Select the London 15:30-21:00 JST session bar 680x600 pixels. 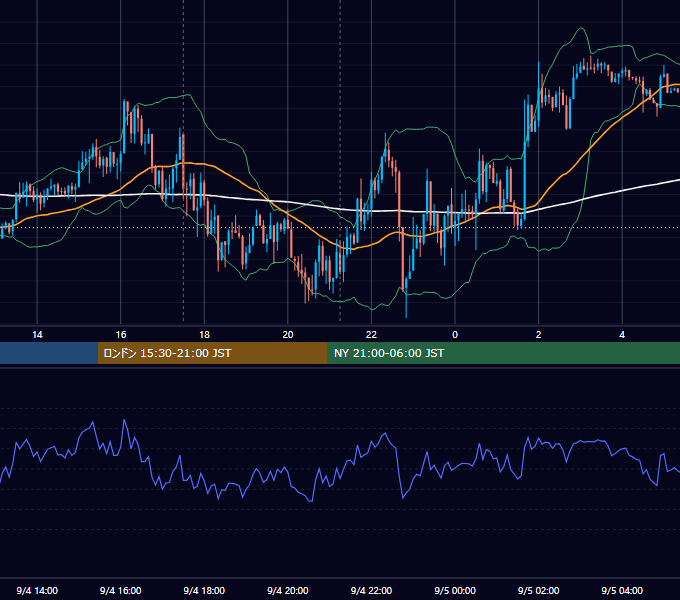pyautogui.click(x=212, y=353)
